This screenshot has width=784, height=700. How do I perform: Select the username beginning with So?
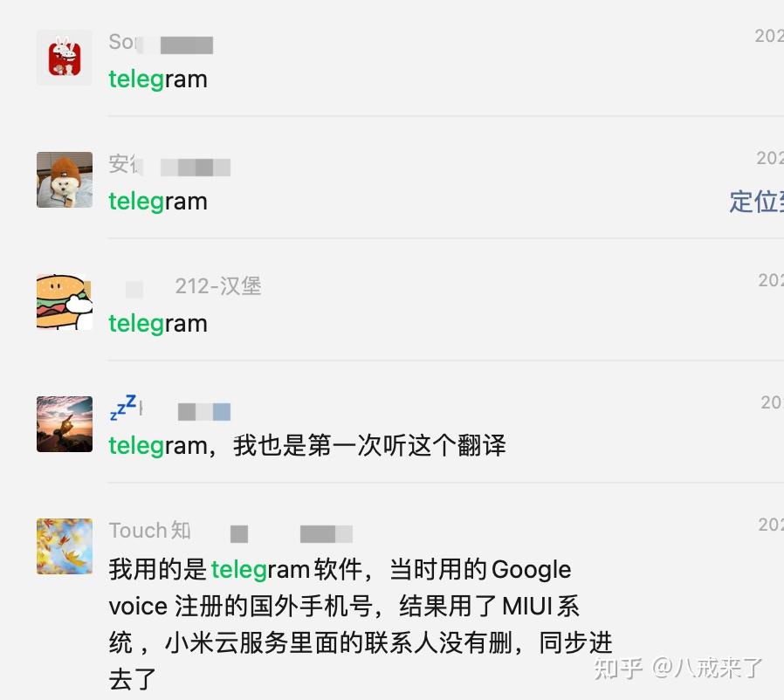tap(161, 43)
